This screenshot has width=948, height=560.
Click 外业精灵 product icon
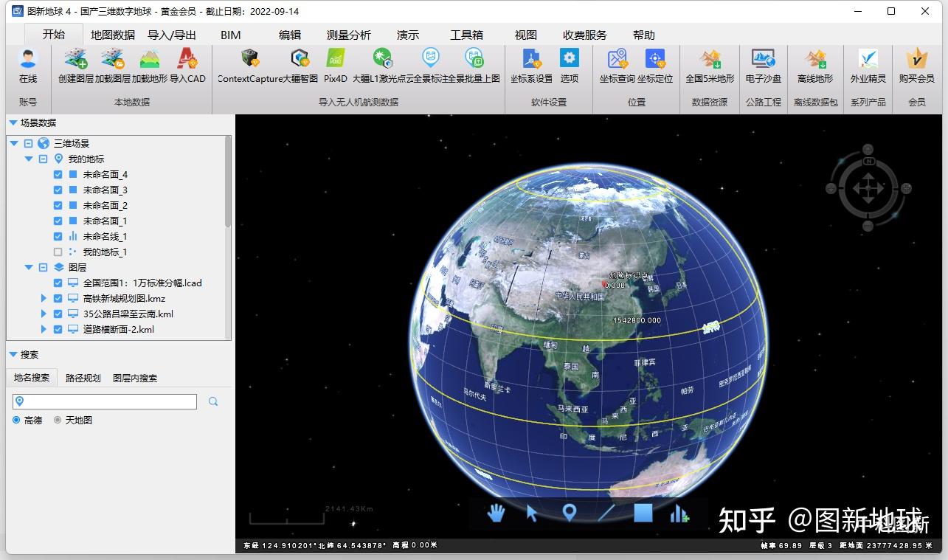click(x=868, y=58)
